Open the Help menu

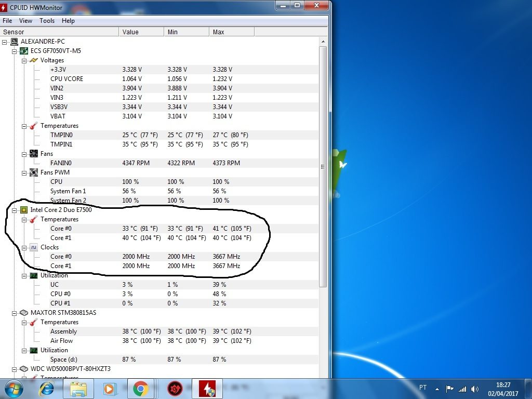(x=68, y=21)
